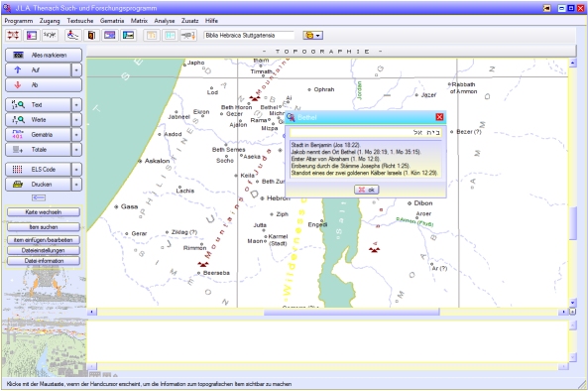
Task: Click red mountain marker east of Salt Sea
Action: point(374,249)
